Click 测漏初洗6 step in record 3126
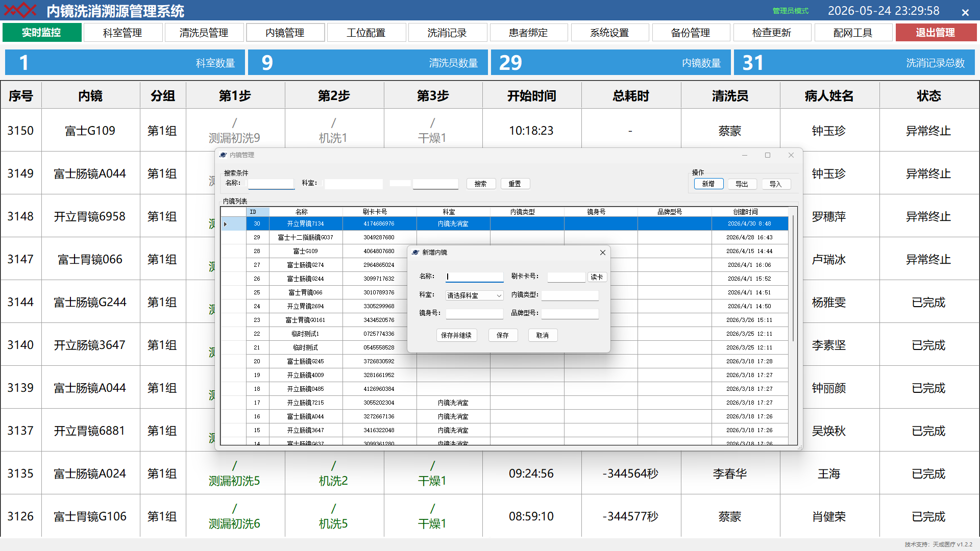 tap(235, 524)
